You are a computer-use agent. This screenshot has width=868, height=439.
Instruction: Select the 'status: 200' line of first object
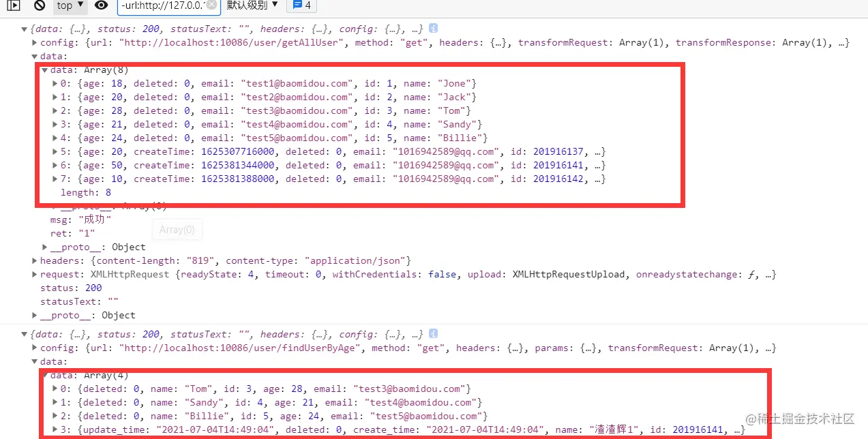click(71, 288)
